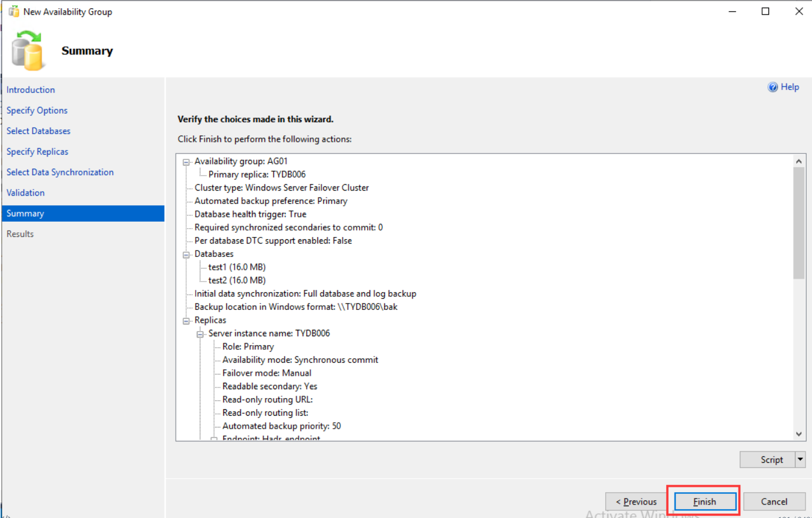Select Database health trigger: True row

pyautogui.click(x=250, y=214)
